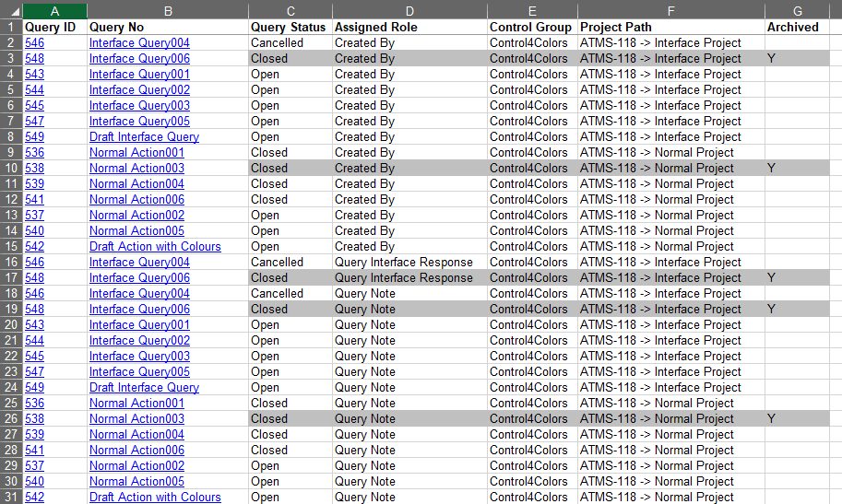Open Interface Query004 link in row 16
Viewport: 842px width, 504px height.
(x=139, y=262)
